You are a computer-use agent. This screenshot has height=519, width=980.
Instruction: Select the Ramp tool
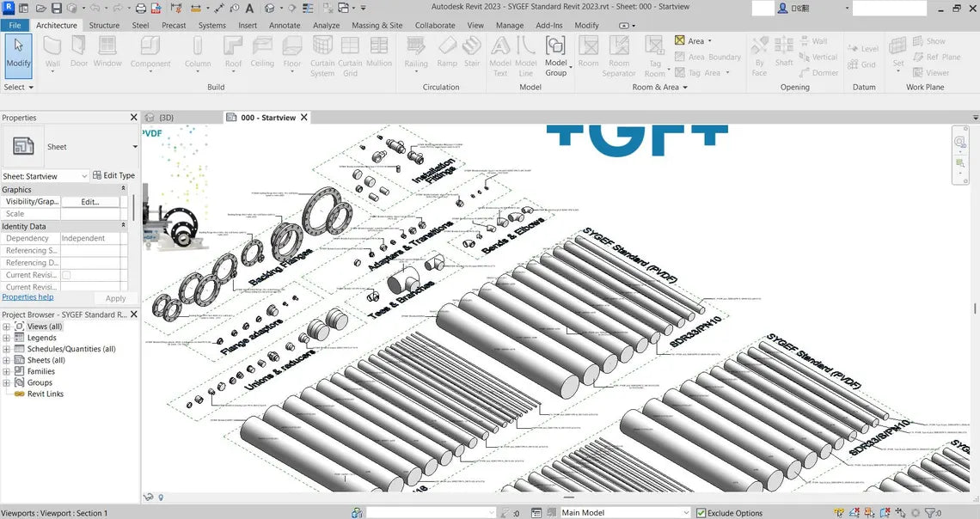447,52
